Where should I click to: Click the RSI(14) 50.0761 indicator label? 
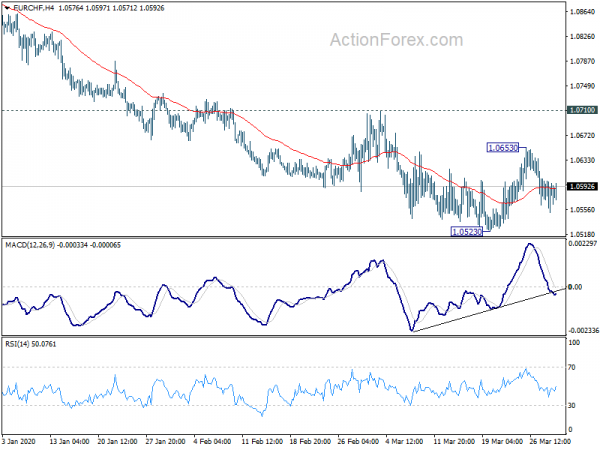coord(31,344)
